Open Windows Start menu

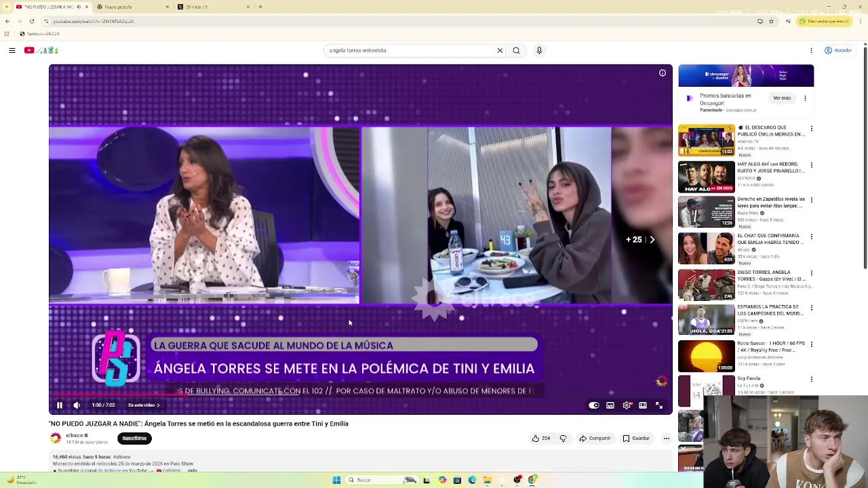(x=336, y=480)
